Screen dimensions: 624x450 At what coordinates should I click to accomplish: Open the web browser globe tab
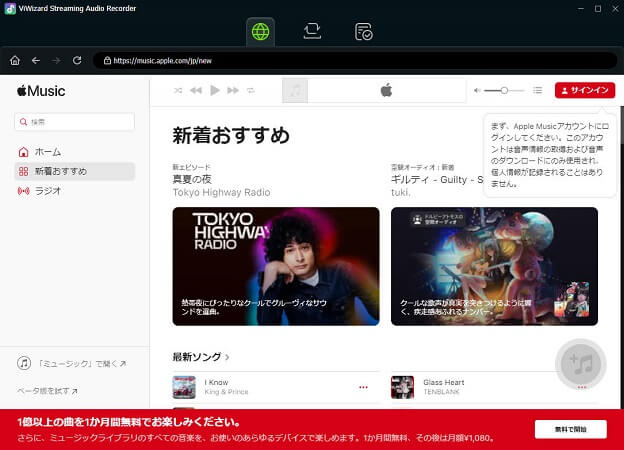point(260,32)
